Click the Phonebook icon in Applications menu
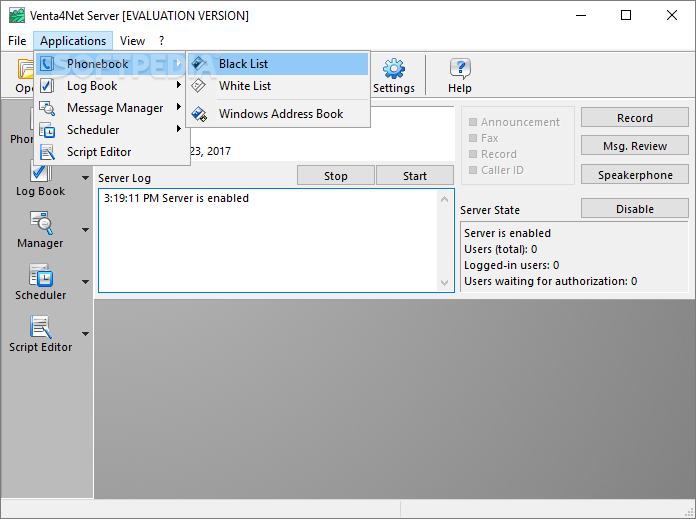 [x=47, y=64]
